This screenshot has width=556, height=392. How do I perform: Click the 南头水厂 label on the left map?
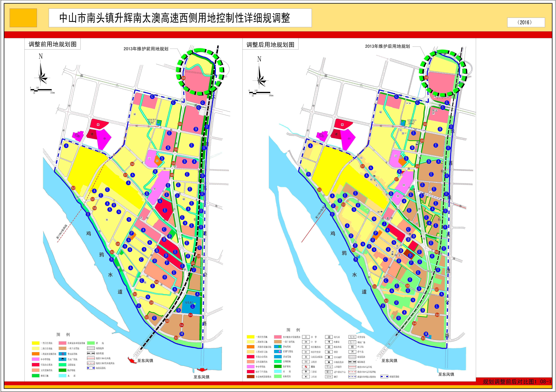tap(189, 302)
